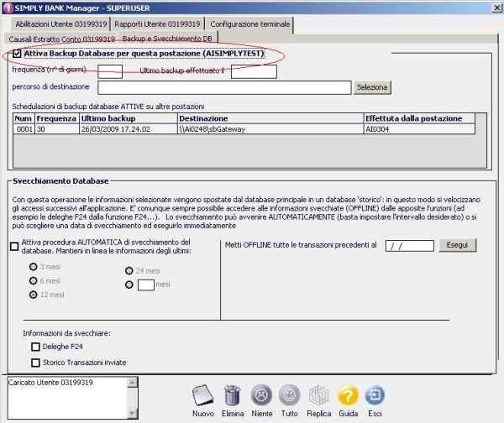Open Causali Estratto Conto 03199319 tab

click(x=61, y=39)
